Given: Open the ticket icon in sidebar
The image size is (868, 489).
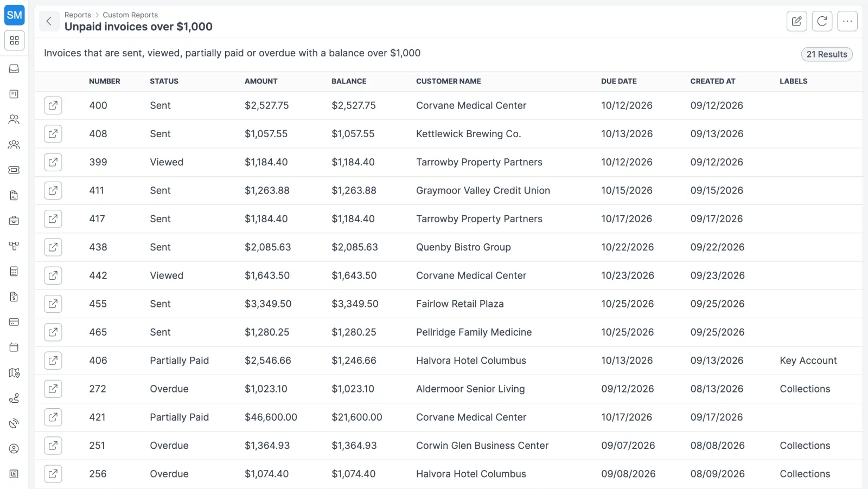Looking at the screenshot, I should pyautogui.click(x=14, y=170).
